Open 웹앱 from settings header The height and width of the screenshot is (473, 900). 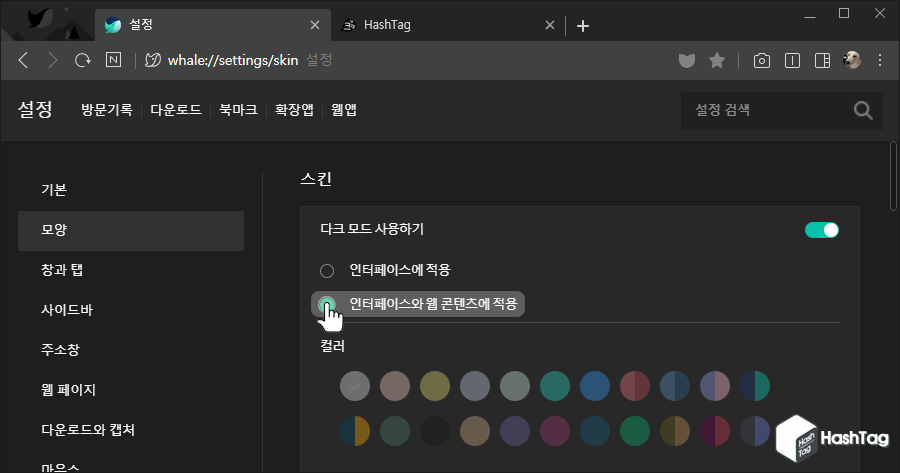[x=344, y=110]
